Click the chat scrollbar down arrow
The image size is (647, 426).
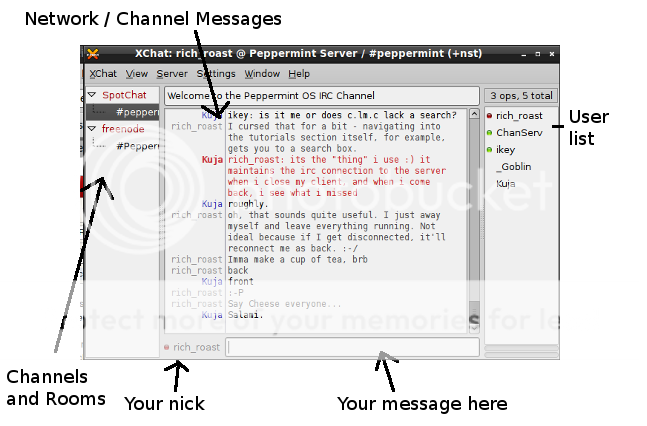[x=475, y=329]
